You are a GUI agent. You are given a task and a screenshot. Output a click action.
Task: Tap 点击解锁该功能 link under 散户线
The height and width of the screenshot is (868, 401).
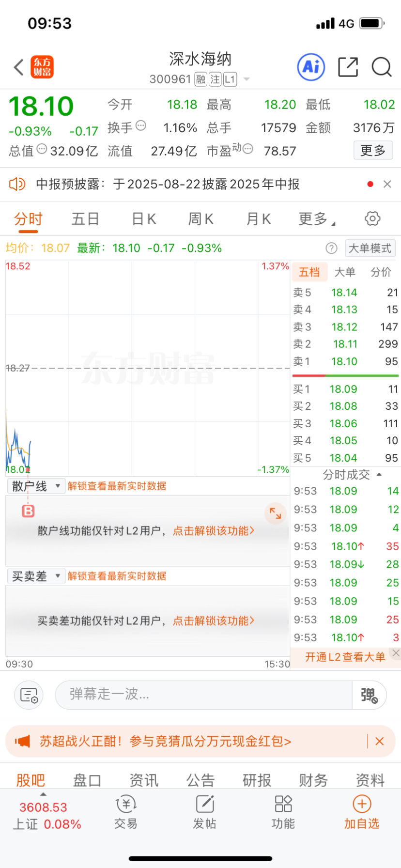(214, 531)
